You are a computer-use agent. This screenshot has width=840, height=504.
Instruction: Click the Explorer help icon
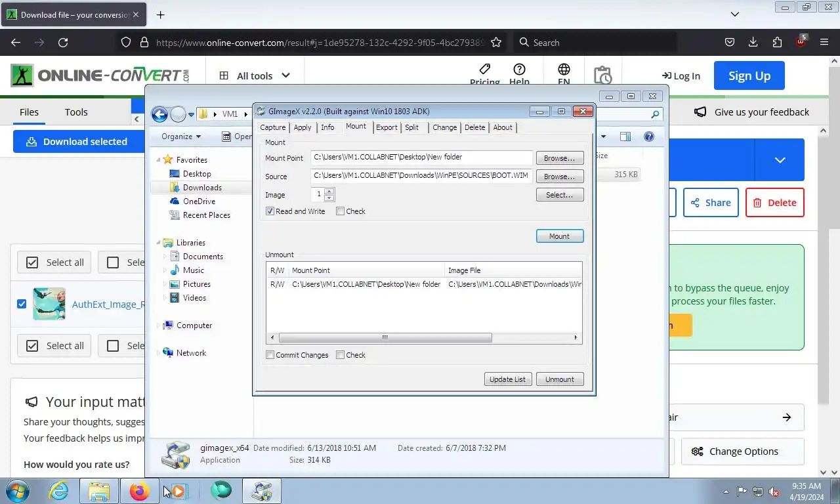649,136
